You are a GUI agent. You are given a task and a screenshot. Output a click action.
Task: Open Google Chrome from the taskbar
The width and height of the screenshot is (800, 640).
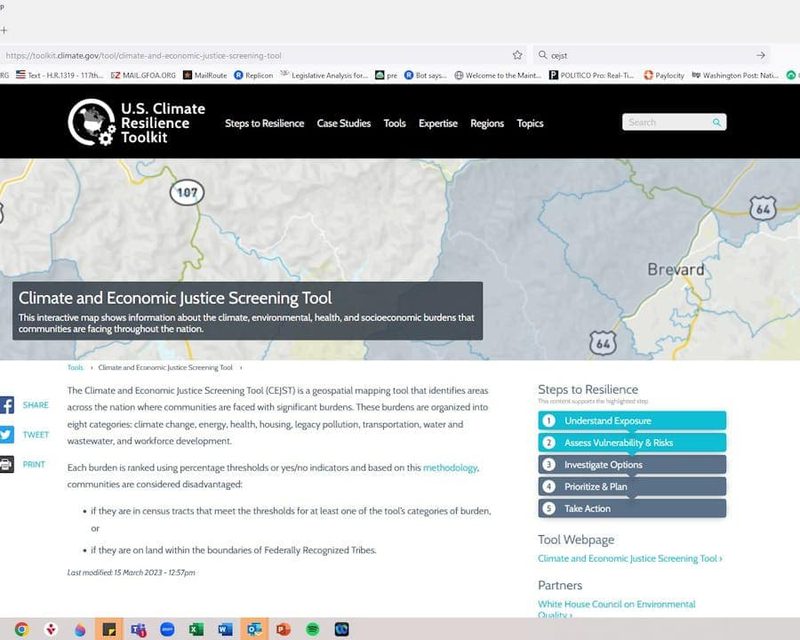click(x=22, y=629)
